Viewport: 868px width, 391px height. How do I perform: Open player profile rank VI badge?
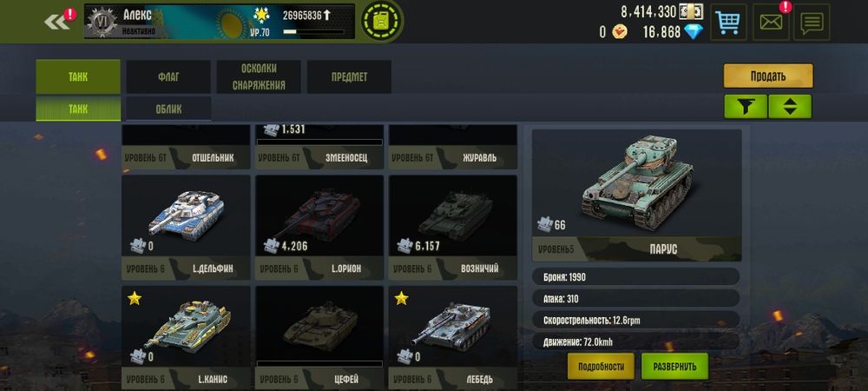[x=103, y=23]
